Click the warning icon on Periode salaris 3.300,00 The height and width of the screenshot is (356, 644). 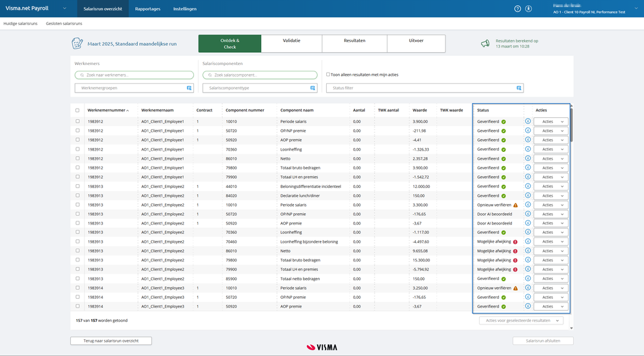516,205
